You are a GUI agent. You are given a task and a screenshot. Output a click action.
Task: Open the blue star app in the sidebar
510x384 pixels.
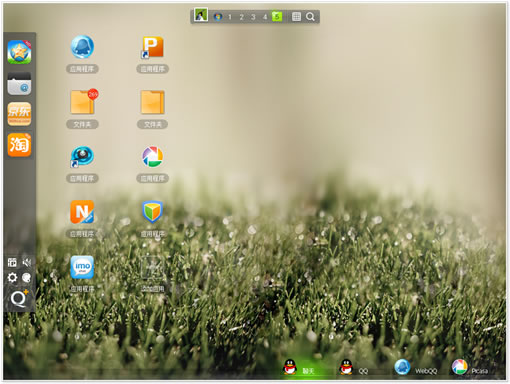tap(19, 52)
